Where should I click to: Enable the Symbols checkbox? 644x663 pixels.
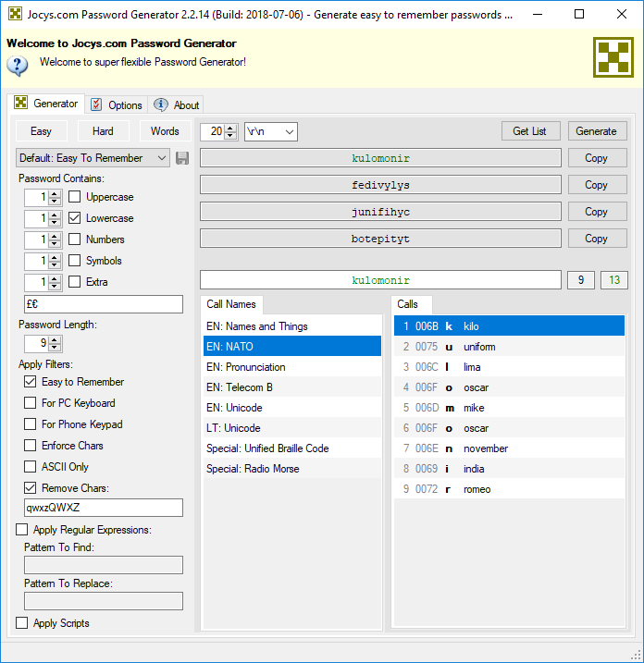(74, 260)
